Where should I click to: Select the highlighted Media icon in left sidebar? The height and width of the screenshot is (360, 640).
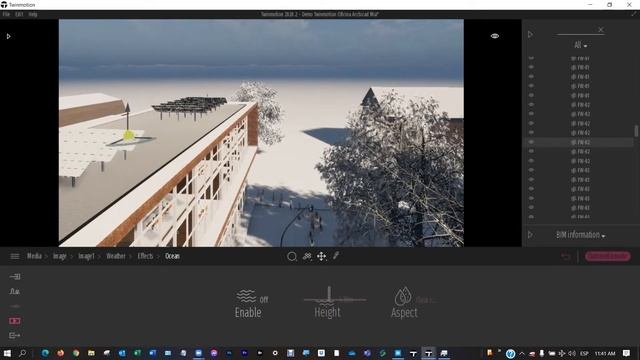tap(15, 321)
